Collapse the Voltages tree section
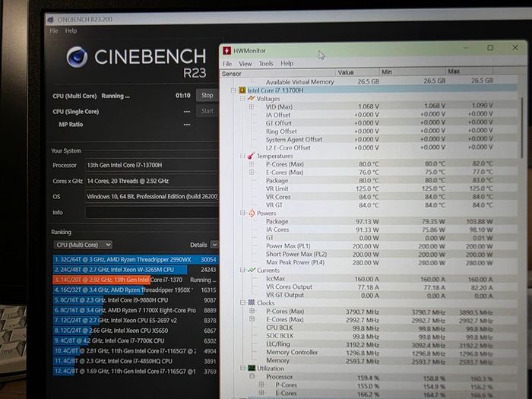Screen dimensions: 532x399 [x=242, y=99]
